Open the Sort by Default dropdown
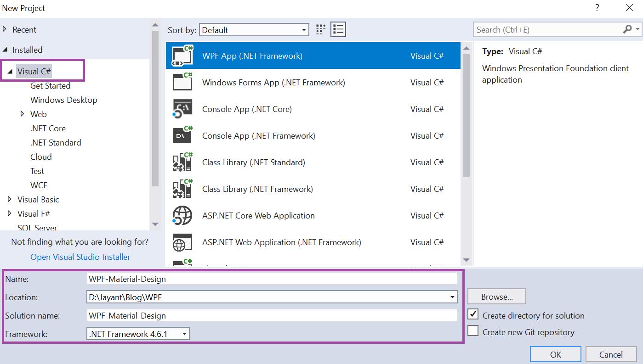 point(254,30)
